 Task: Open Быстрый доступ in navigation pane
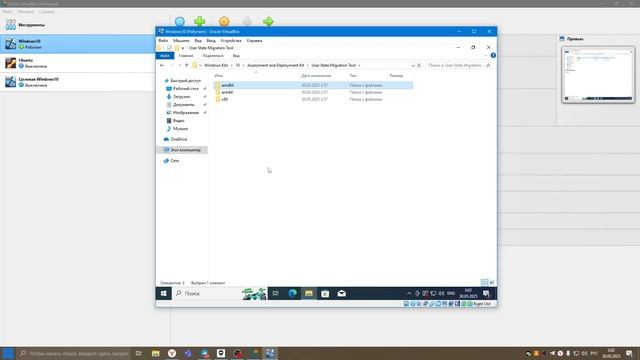point(185,81)
